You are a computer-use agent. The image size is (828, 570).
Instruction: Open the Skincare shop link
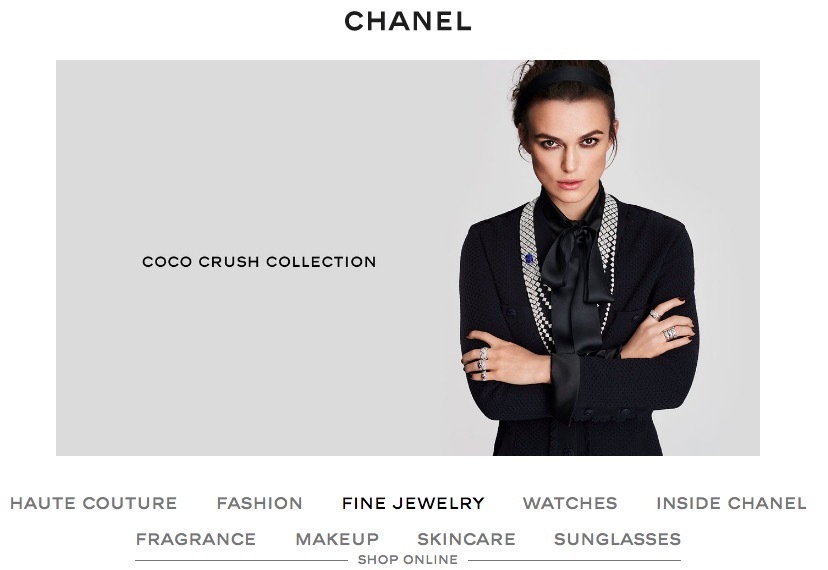tap(466, 539)
